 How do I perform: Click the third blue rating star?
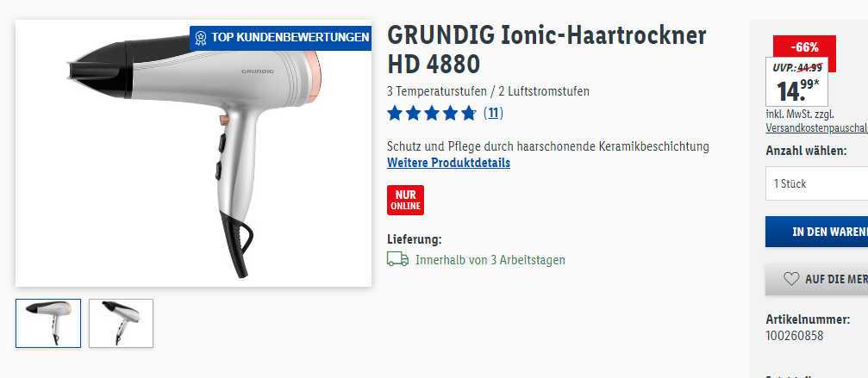(432, 114)
